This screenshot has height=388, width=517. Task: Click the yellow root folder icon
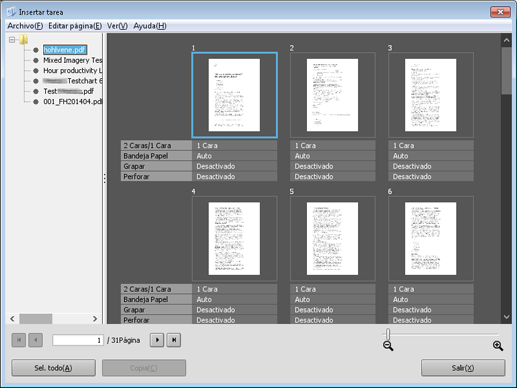(23, 39)
